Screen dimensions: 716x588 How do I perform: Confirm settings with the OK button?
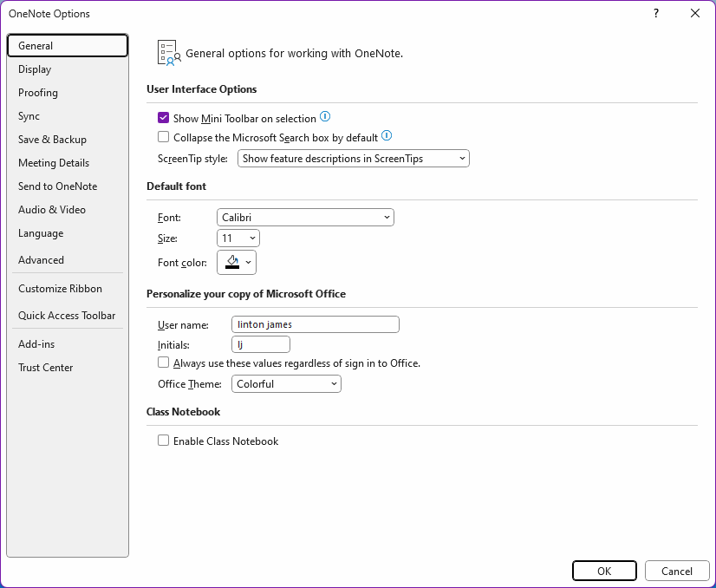point(604,572)
